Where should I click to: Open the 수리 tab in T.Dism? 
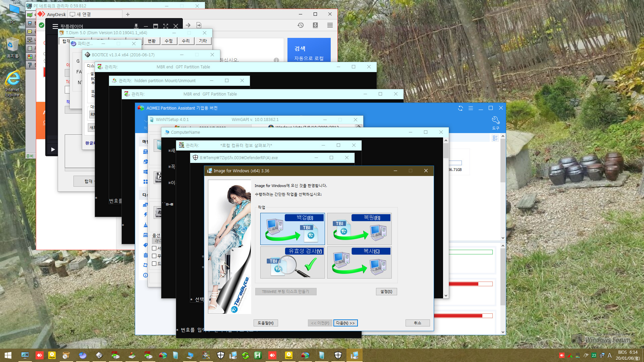186,41
